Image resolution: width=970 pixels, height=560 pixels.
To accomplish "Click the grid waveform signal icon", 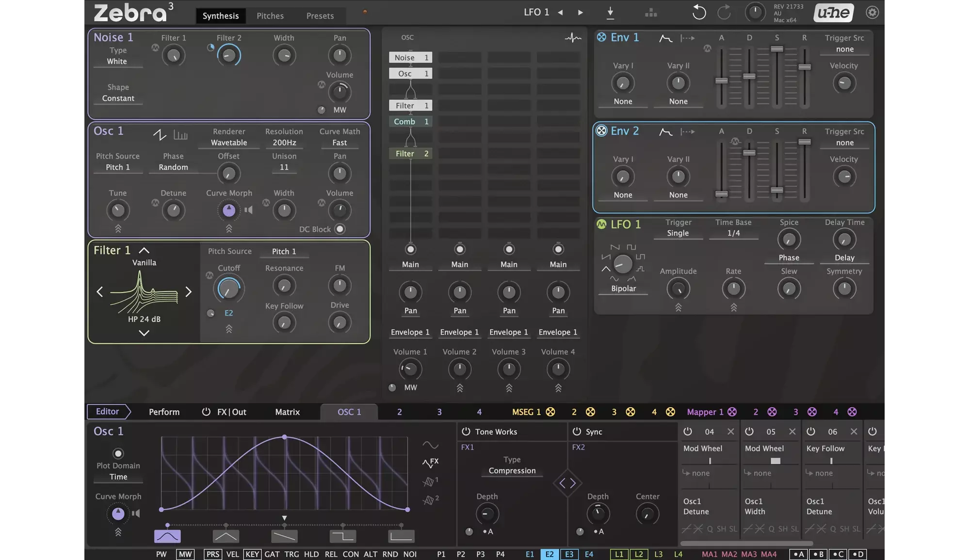I will [x=573, y=38].
